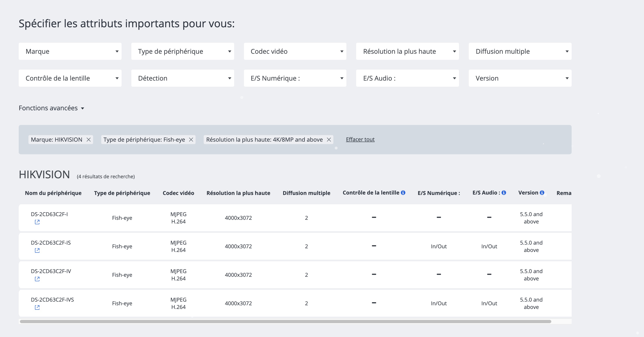
Task: Click info icon next to E/S Audio header
Action: [x=504, y=193]
